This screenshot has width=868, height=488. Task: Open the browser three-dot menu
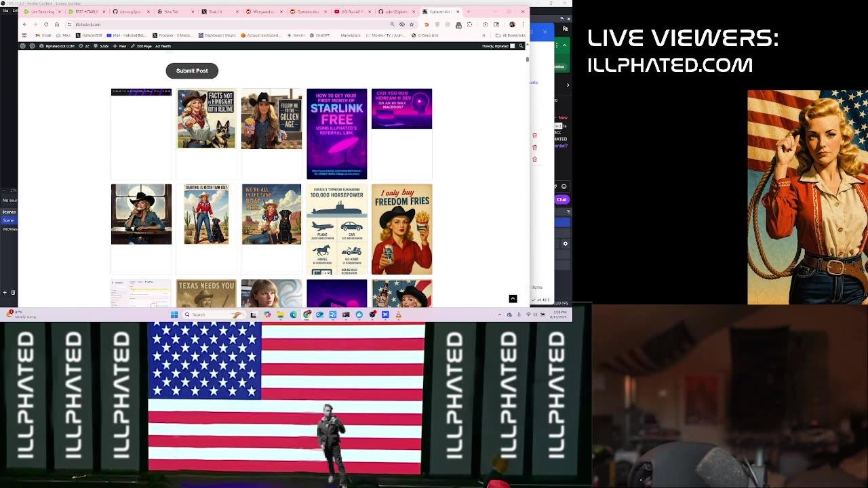click(x=523, y=24)
